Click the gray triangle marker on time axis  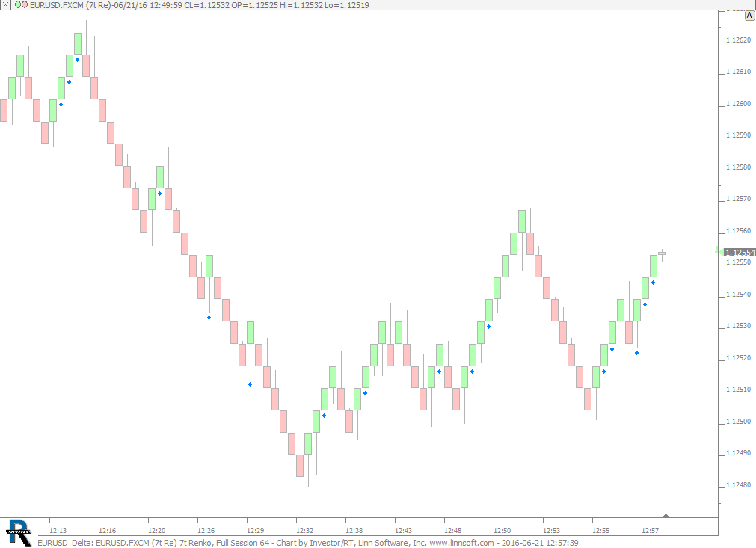(x=666, y=515)
